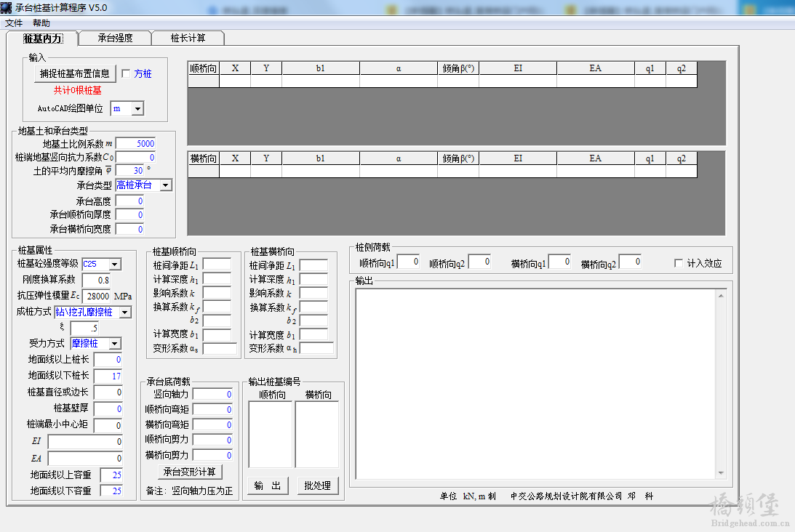Click the application icon in title bar

coord(7,7)
